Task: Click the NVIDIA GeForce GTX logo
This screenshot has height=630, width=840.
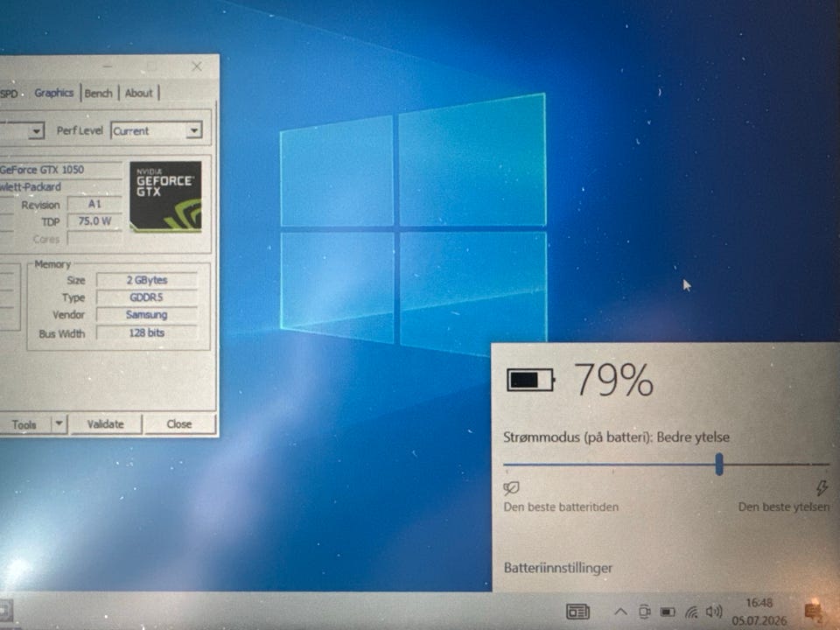Action: pyautogui.click(x=165, y=197)
